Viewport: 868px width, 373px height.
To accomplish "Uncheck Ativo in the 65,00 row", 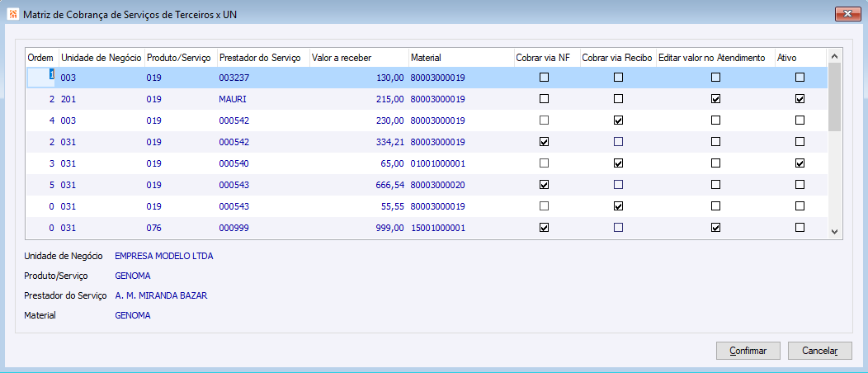I will (x=800, y=163).
